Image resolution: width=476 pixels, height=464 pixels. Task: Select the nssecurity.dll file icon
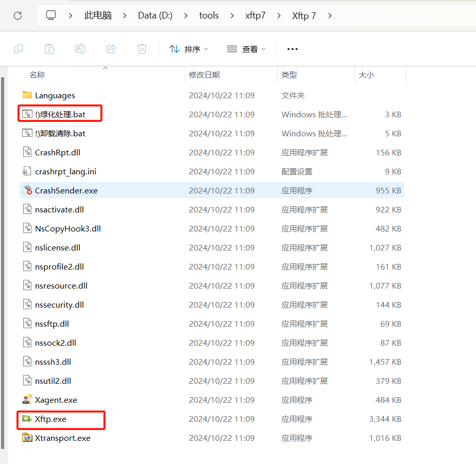tap(27, 304)
